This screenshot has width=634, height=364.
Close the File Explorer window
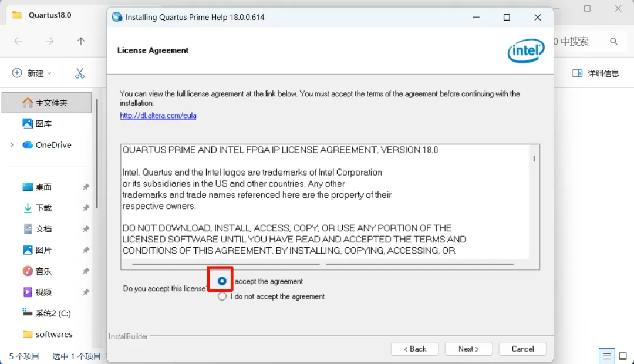coord(618,8)
